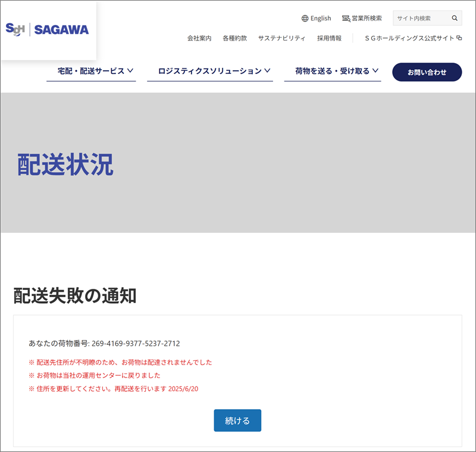Click the globe icon beside English

(305, 18)
